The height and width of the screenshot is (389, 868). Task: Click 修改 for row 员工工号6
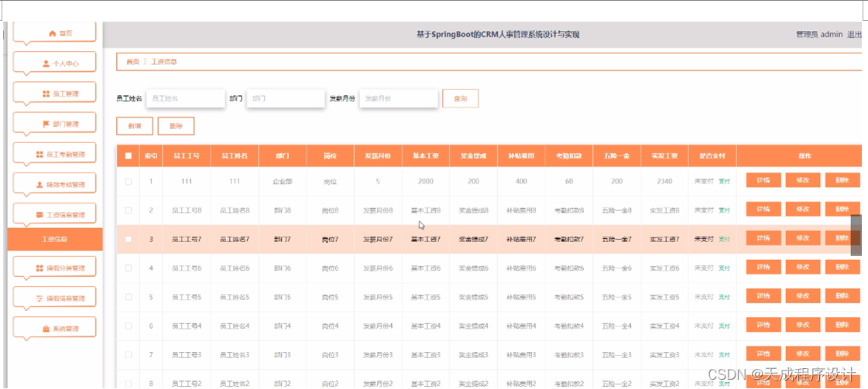tap(803, 267)
